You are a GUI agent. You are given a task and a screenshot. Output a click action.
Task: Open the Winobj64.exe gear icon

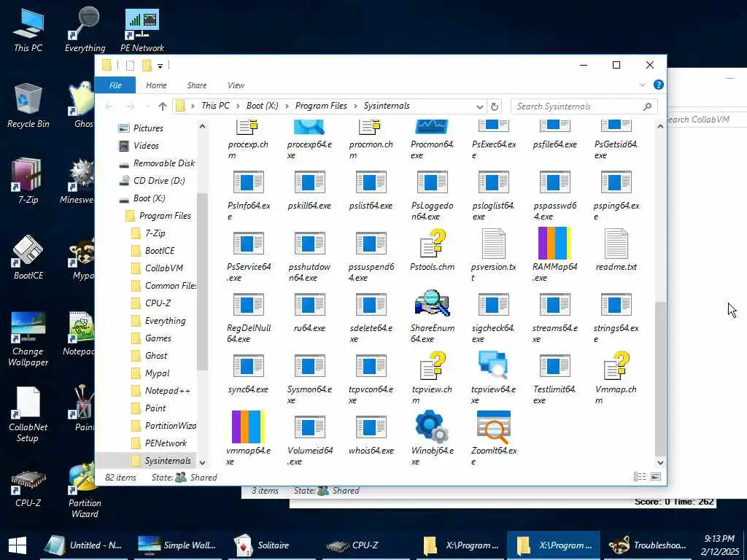point(432,426)
